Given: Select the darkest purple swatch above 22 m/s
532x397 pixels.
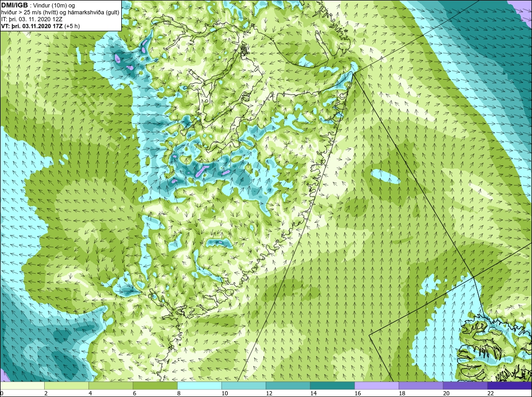Looking at the screenshot, I should (x=510, y=386).
